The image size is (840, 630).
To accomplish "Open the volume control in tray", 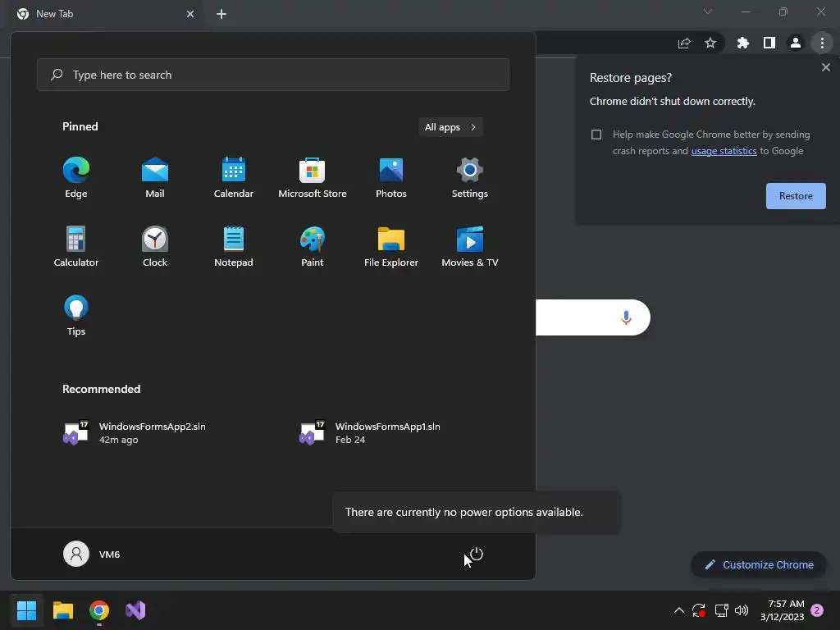I will tap(742, 610).
